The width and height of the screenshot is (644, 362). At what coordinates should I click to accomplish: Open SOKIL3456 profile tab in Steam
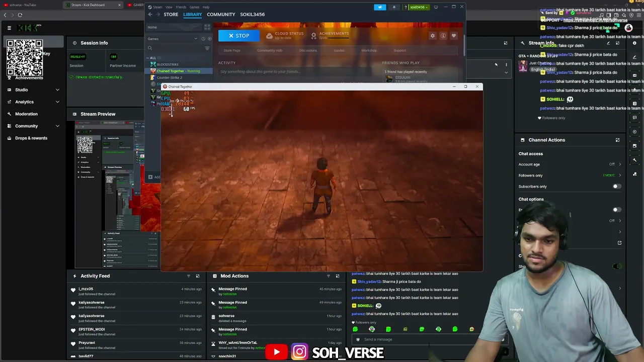point(252,15)
